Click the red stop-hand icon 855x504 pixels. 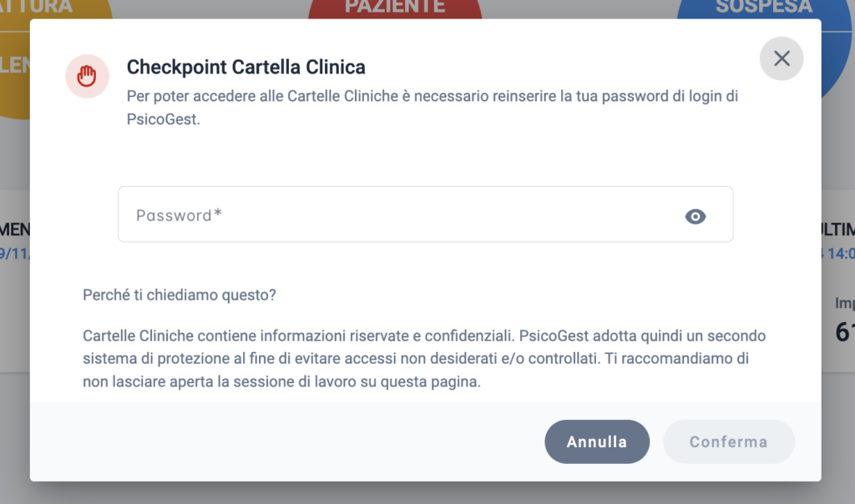point(87,76)
